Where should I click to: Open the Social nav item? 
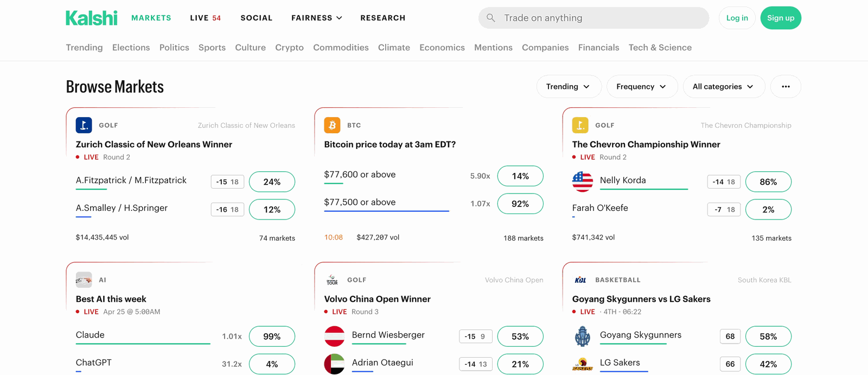[257, 18]
